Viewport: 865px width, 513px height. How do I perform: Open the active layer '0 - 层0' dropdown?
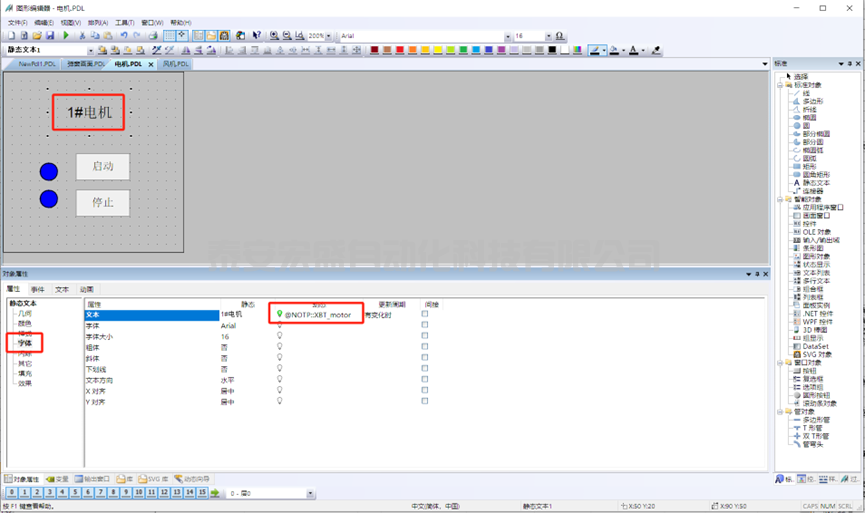(309, 493)
